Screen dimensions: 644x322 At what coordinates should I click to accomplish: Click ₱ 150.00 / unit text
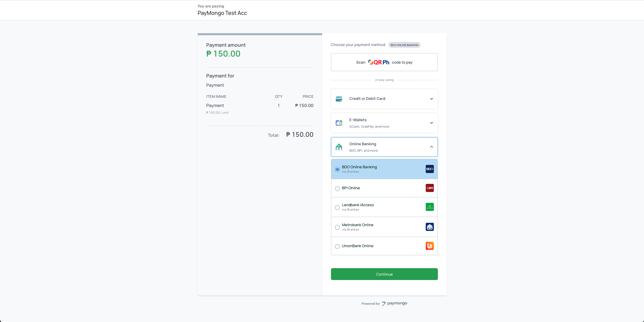[x=217, y=113]
